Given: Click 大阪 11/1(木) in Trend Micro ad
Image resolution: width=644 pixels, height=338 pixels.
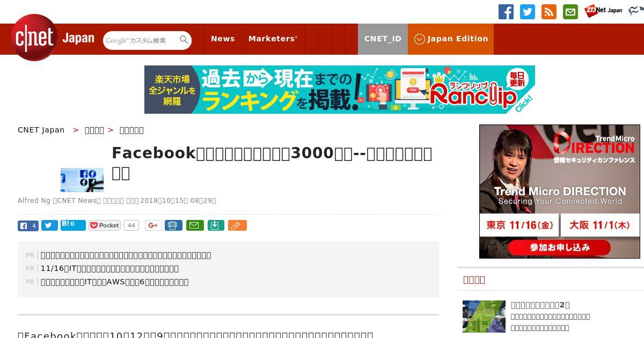Looking at the screenshot, I should (x=599, y=225).
